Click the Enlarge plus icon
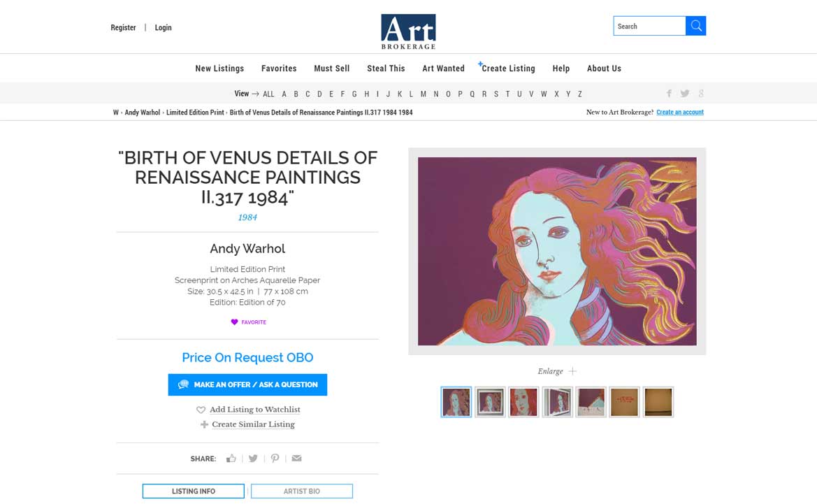 click(x=572, y=371)
